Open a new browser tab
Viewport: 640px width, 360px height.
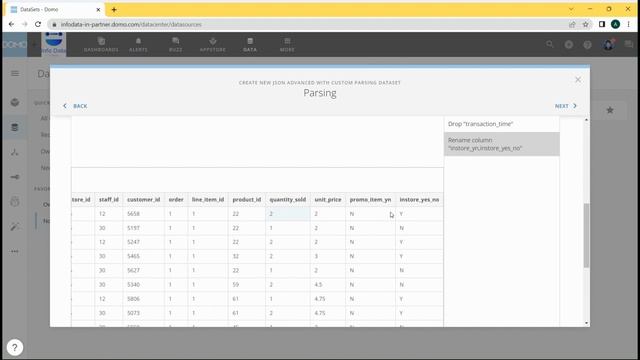(114, 9)
